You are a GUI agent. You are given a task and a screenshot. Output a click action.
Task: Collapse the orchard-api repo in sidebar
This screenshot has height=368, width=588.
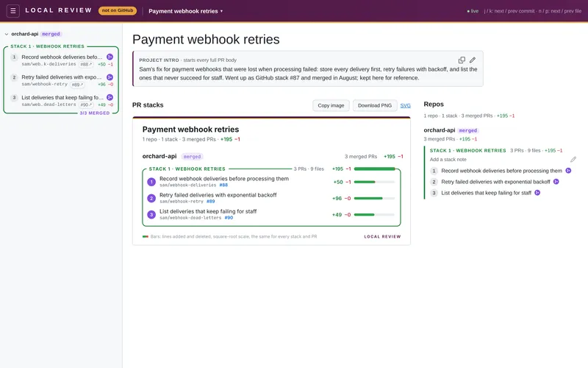7,34
